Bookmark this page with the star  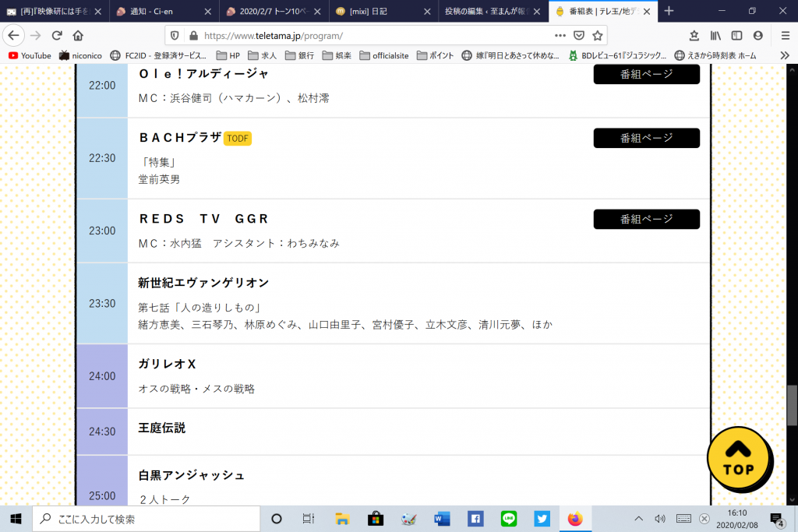[598, 36]
